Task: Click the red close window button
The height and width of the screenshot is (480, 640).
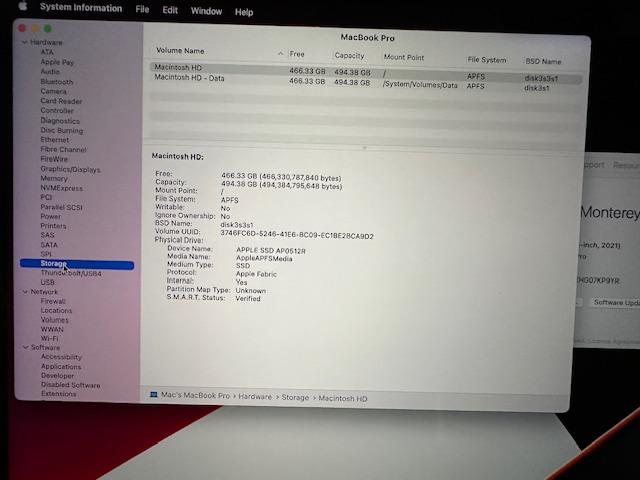Action: point(20,30)
